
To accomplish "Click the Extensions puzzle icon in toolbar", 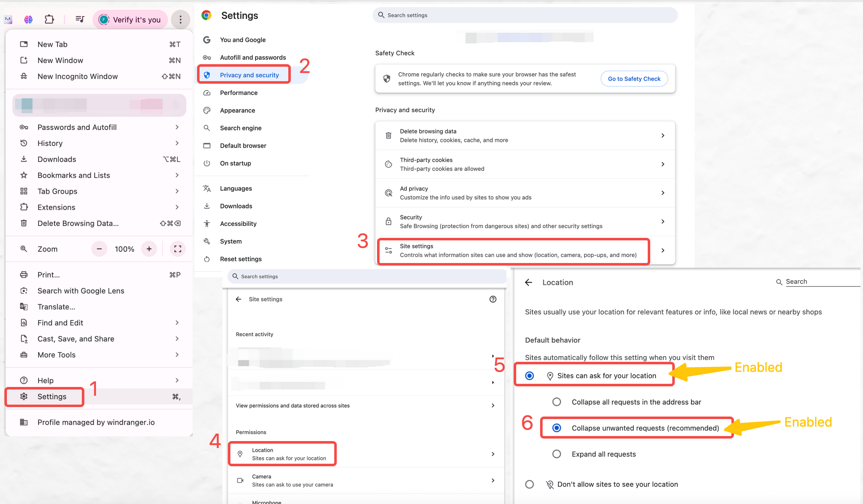I will tap(49, 19).
